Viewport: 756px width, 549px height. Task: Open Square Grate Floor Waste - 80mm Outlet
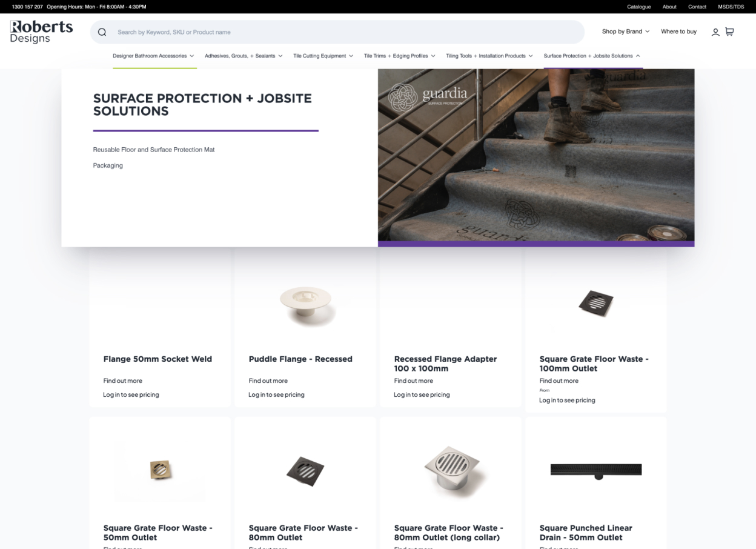(x=303, y=533)
